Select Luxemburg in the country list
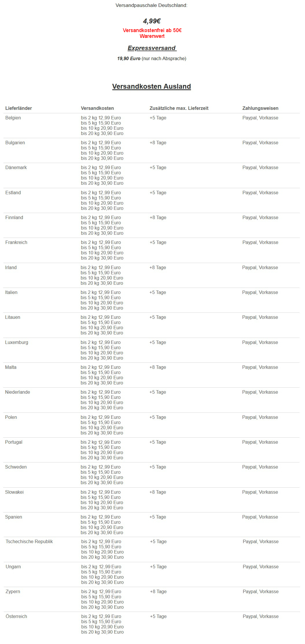305x644 pixels. coord(16,343)
